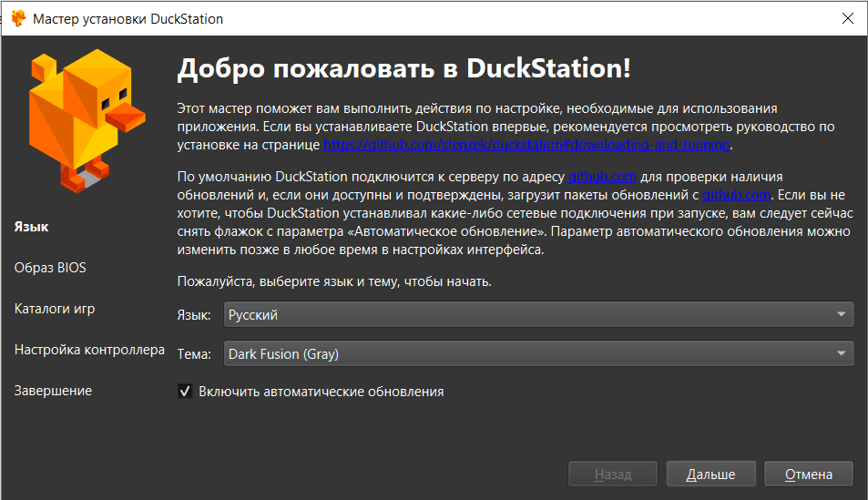This screenshot has height=500, width=868.
Task: Uncheck "Включить автоматические обновления" checkbox
Action: click(185, 392)
